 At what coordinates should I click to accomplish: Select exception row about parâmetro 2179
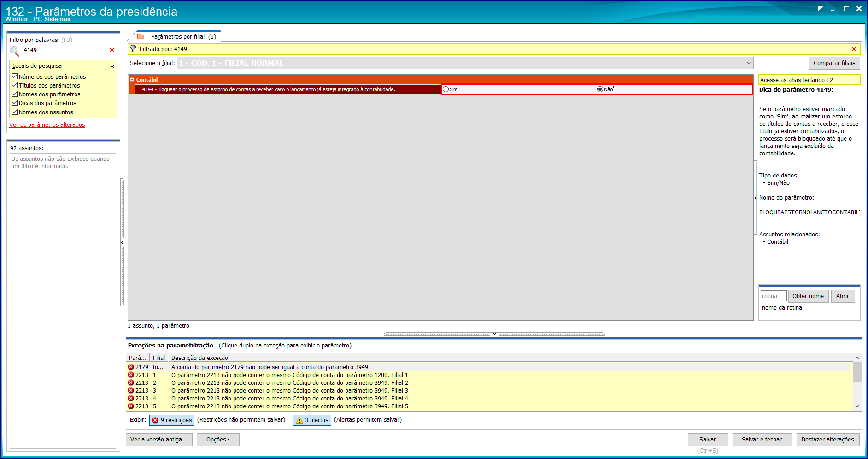coord(489,367)
